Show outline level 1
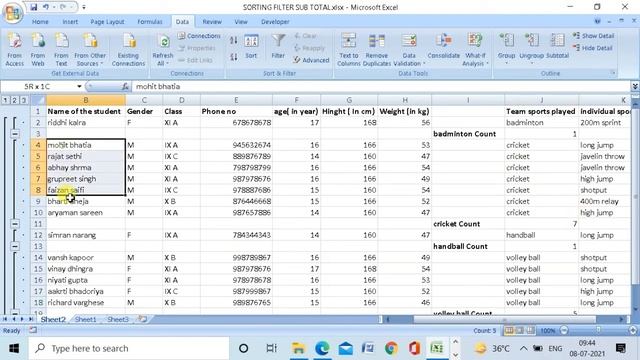Screen dimensions: 640x360 pos(5,100)
